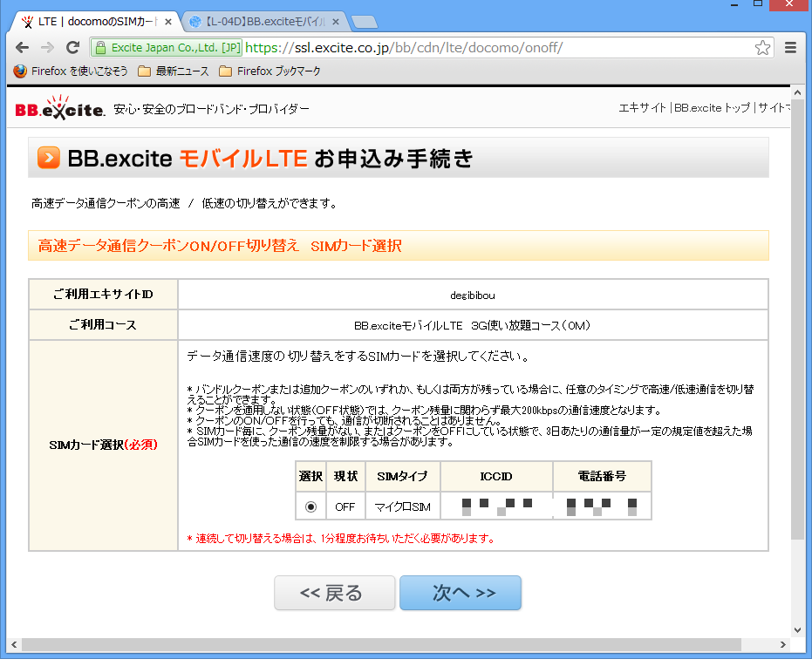Image resolution: width=812 pixels, height=666 pixels.
Task: Reload the page with the refresh icon
Action: click(x=73, y=48)
